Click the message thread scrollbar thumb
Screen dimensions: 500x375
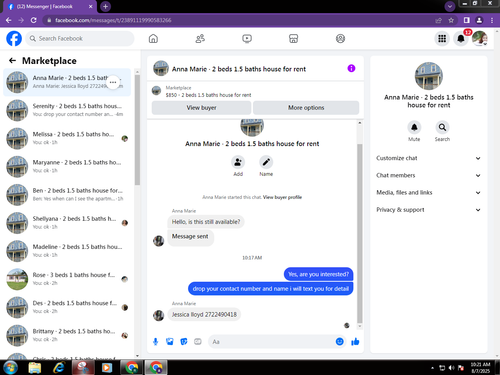pos(360,233)
